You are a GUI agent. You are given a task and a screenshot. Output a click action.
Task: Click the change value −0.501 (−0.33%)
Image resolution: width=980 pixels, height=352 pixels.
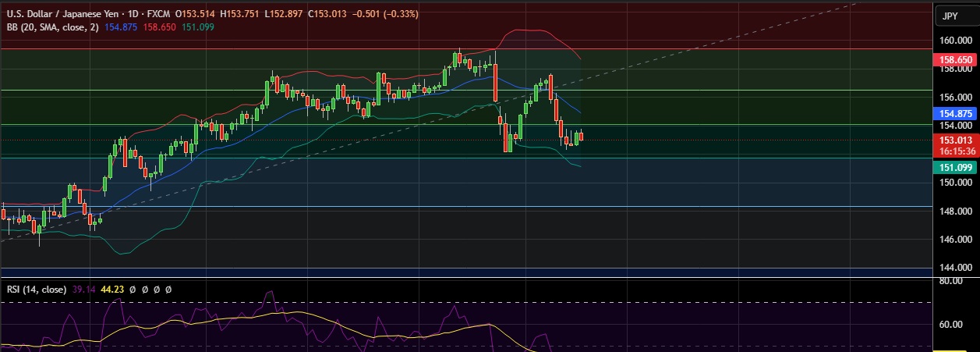pos(385,14)
